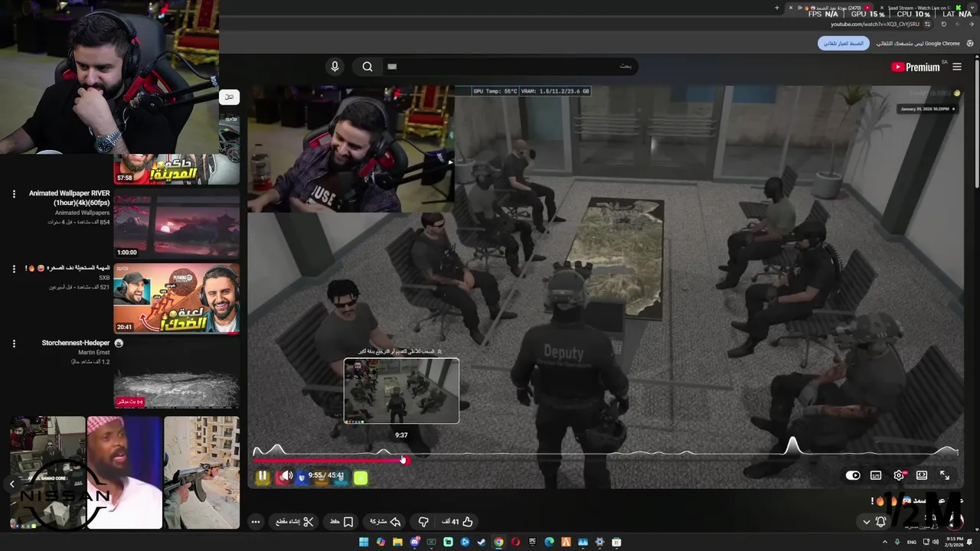Screen dimensions: 980x551
Task: Open the Storchennest-Hedeper live stream thumbnail
Action: pyautogui.click(x=176, y=373)
